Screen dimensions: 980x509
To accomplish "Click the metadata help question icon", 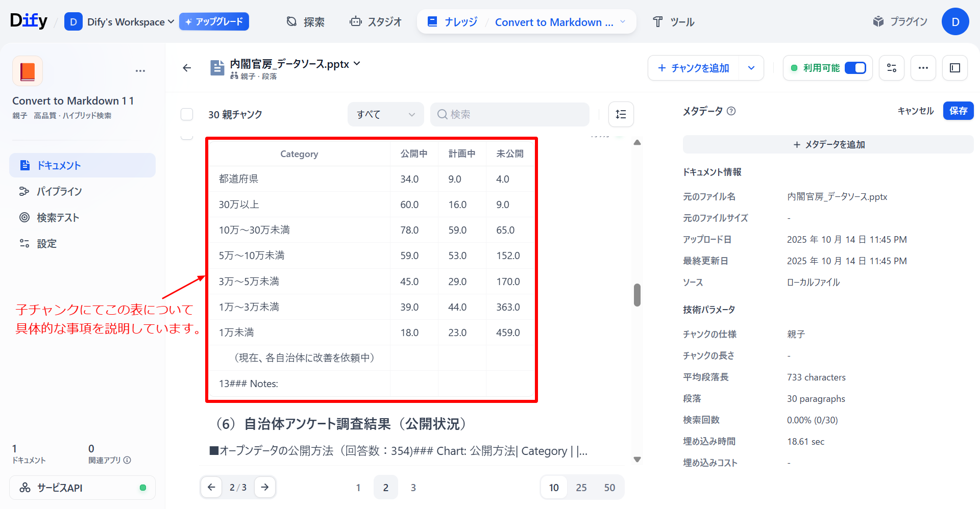I will tap(731, 111).
